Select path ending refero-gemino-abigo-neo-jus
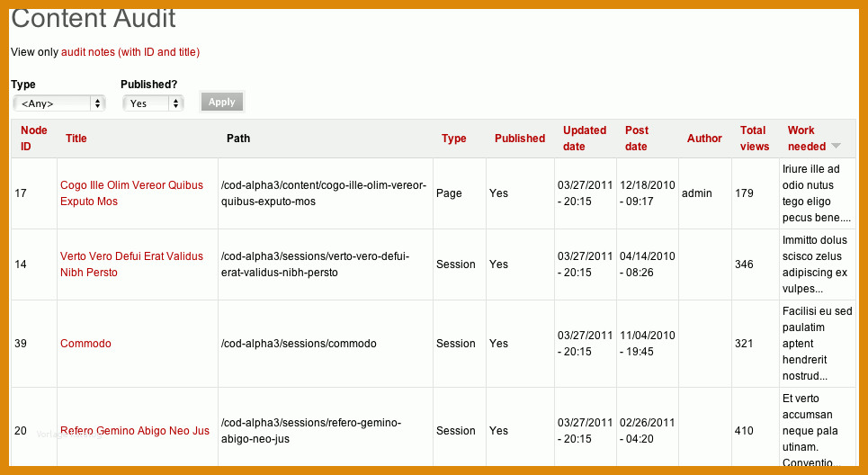 point(311,431)
